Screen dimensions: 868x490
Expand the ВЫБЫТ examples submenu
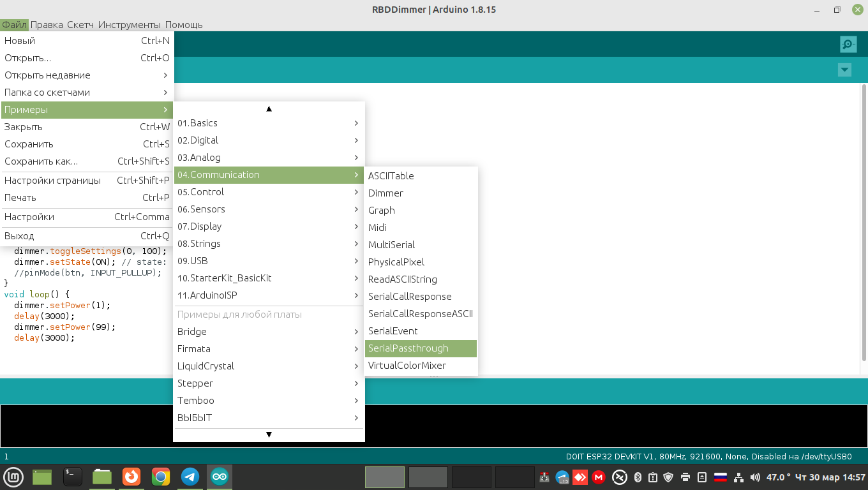269,418
